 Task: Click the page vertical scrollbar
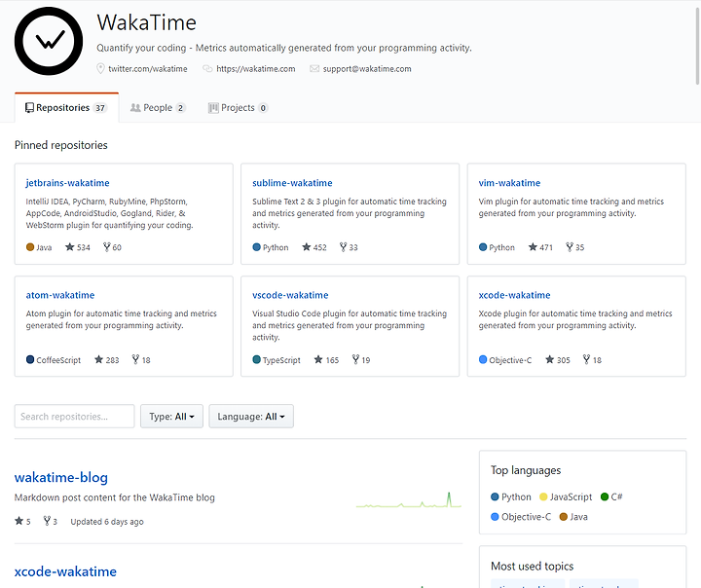(x=697, y=45)
